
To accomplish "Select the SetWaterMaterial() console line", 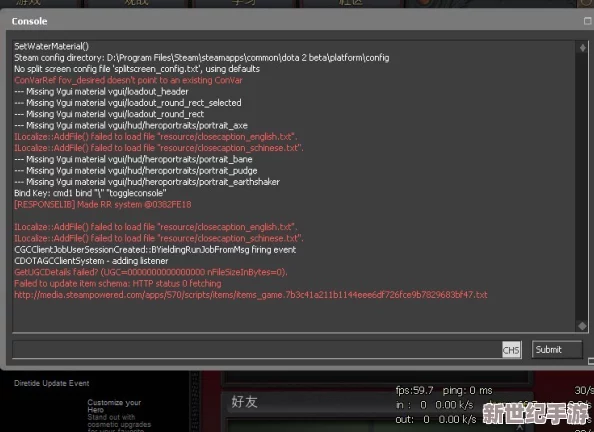I will click(x=51, y=46).
